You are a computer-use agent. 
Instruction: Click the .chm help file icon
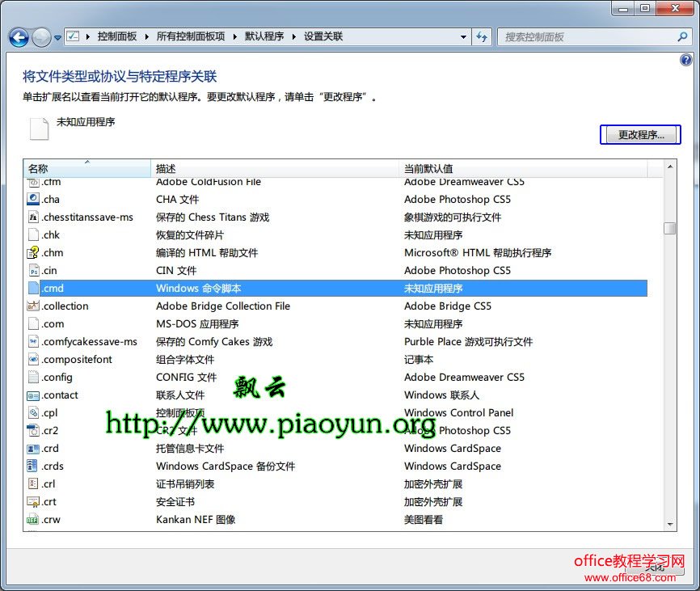click(33, 252)
